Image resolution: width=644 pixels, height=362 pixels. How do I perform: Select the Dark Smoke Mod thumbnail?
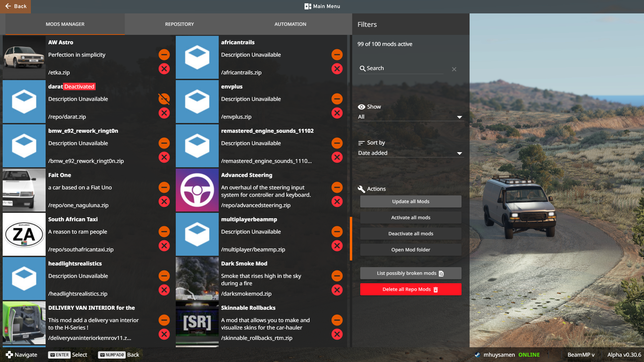(197, 279)
